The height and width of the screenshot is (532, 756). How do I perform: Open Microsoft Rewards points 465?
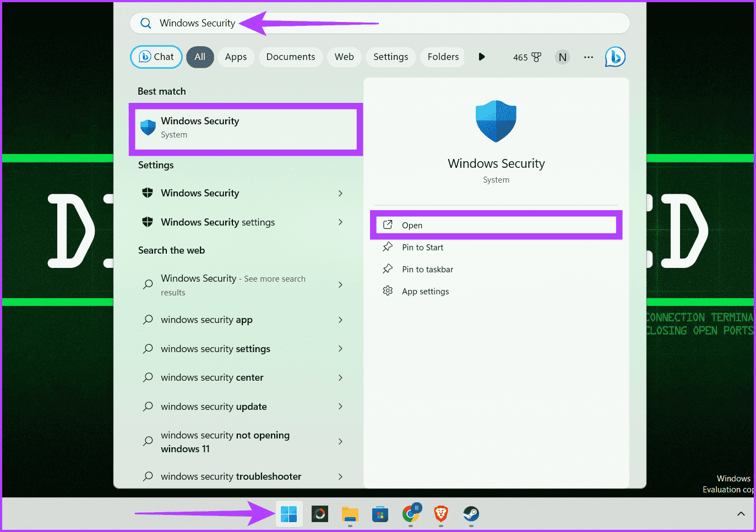527,57
